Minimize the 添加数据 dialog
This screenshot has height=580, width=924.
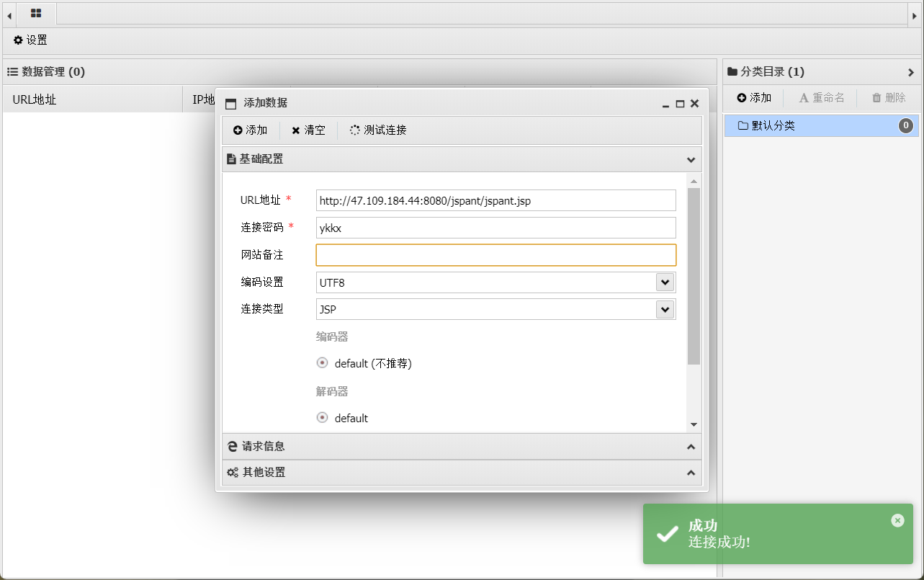(x=666, y=104)
